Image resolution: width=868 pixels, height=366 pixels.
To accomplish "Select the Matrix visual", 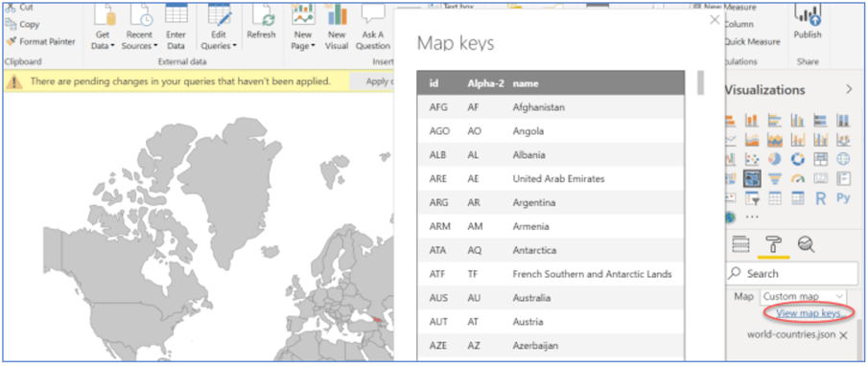I will pyautogui.click(x=798, y=198).
